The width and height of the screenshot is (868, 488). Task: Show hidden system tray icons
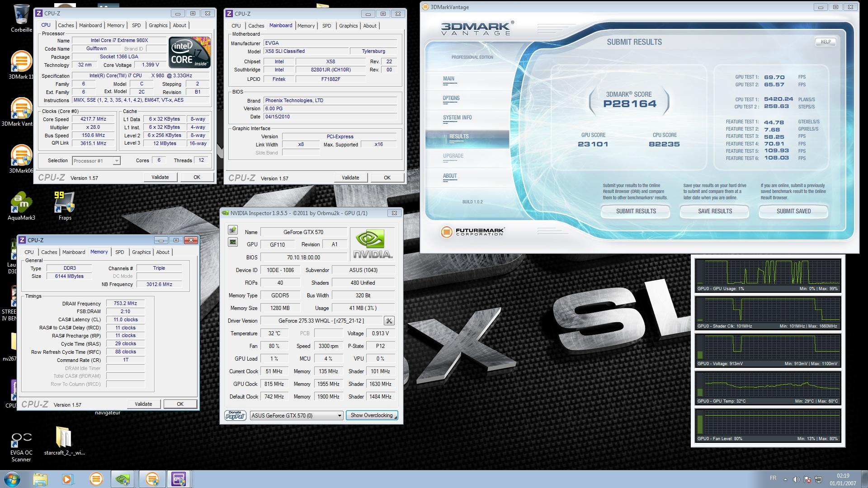tap(785, 479)
